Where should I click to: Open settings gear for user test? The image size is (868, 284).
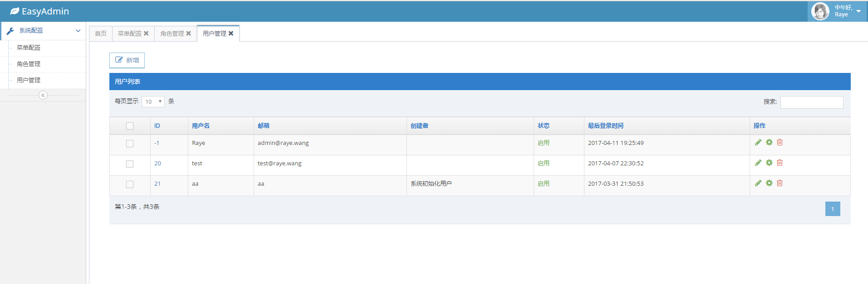click(x=769, y=163)
